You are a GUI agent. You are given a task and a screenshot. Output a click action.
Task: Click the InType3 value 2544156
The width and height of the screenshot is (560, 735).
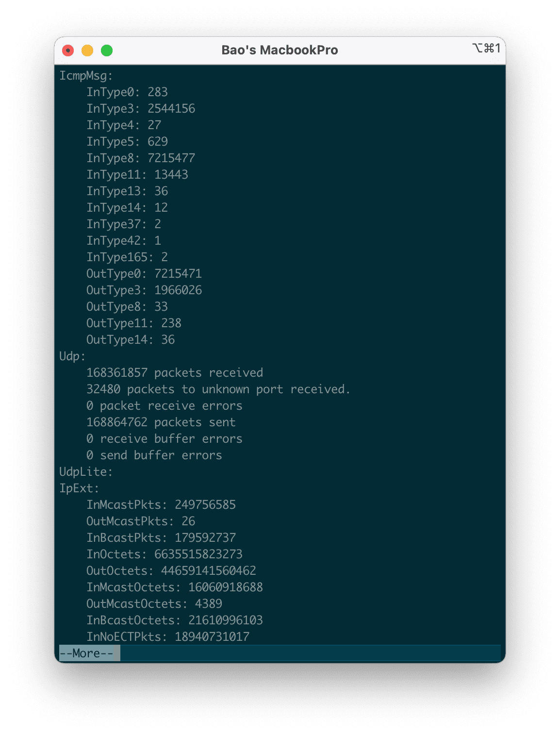(x=171, y=109)
